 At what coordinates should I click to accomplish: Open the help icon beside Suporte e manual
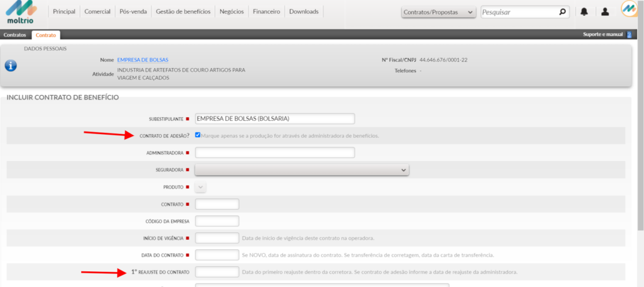[628, 35]
